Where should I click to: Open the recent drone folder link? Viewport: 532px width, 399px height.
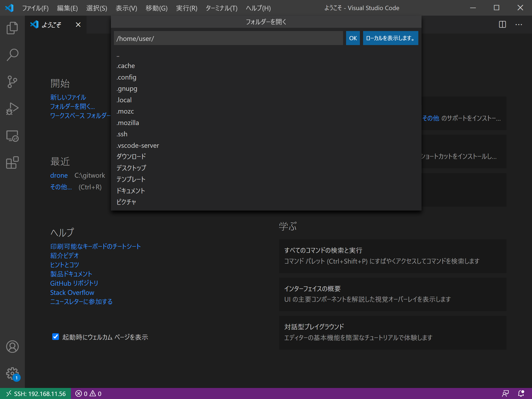pos(59,175)
